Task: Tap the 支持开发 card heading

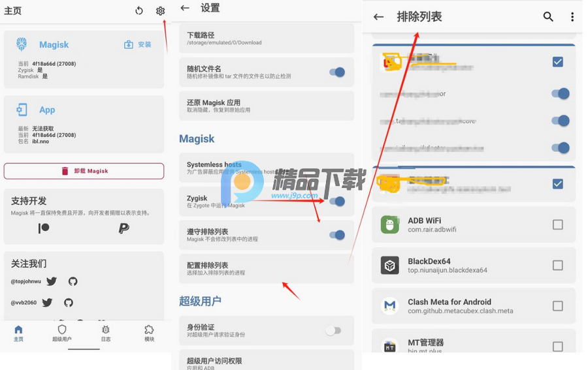Action: point(29,201)
